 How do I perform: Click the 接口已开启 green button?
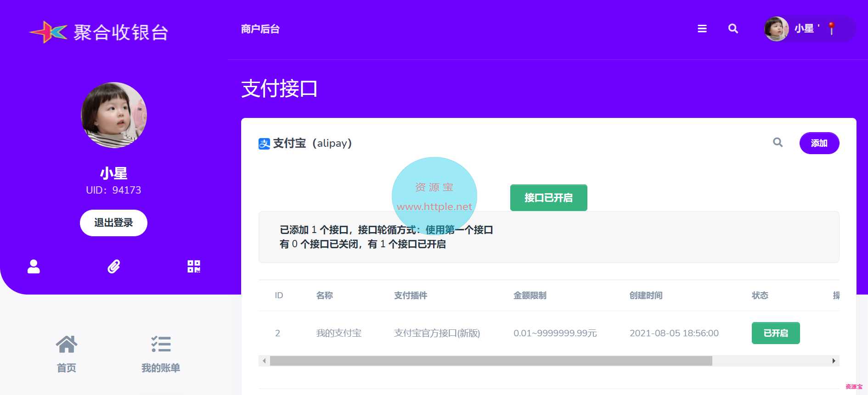[x=548, y=198]
